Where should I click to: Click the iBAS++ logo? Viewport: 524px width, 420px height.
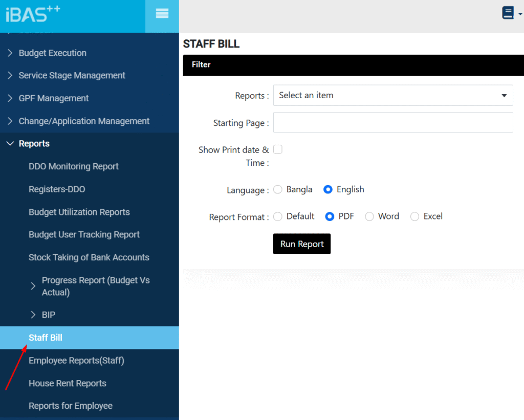click(33, 14)
